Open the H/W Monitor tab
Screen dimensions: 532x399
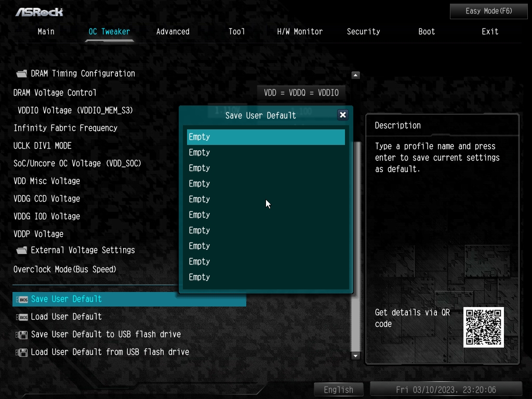tap(300, 32)
